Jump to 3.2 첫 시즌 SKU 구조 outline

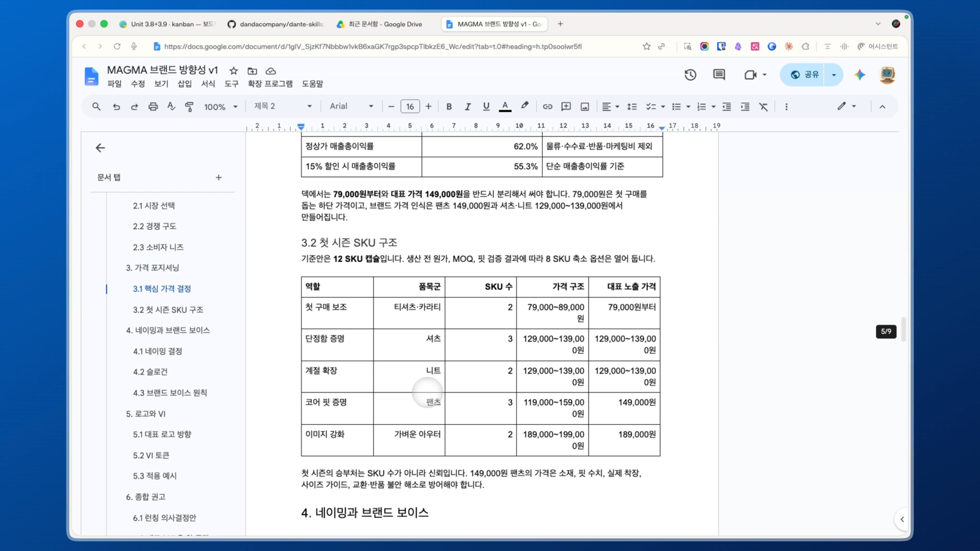click(168, 310)
